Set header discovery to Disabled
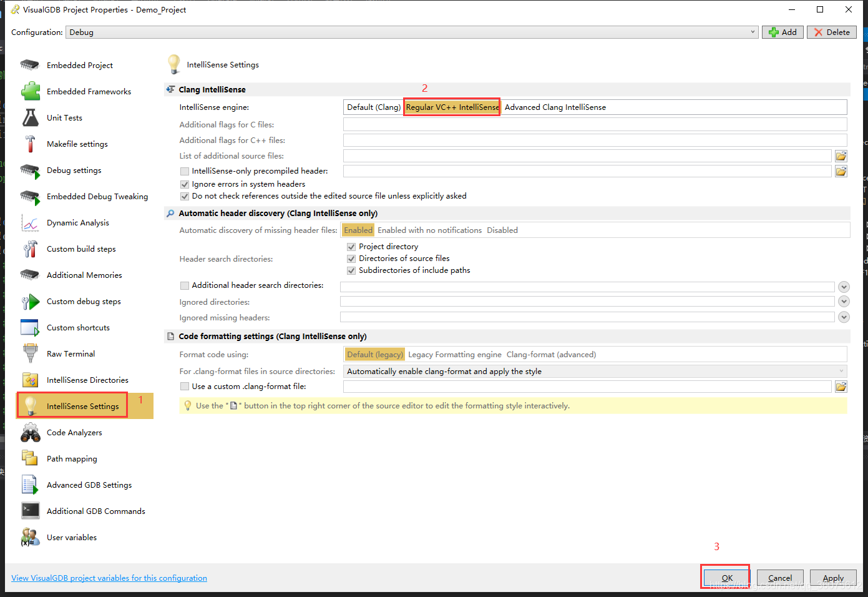 tap(502, 230)
